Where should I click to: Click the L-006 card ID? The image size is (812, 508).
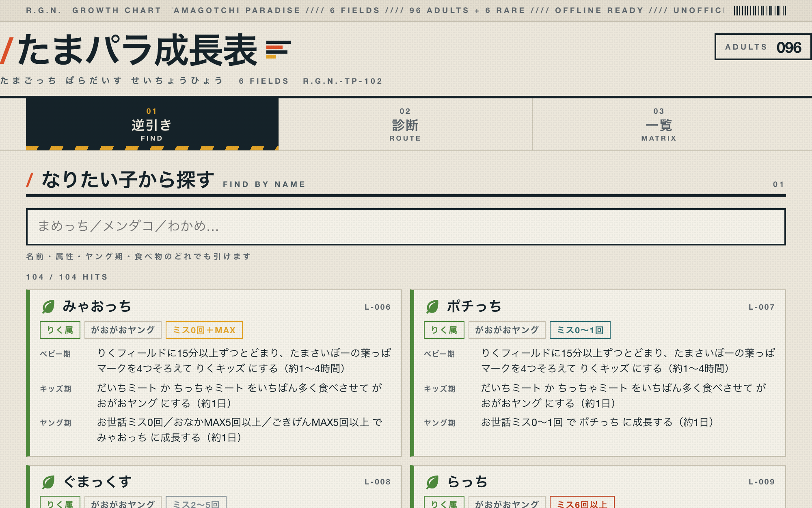tap(378, 307)
